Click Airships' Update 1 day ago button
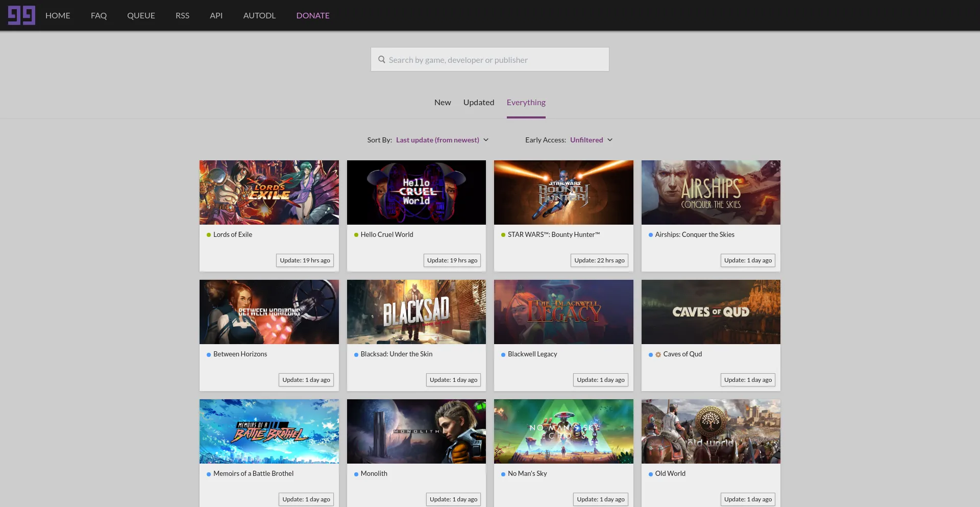 coord(748,260)
